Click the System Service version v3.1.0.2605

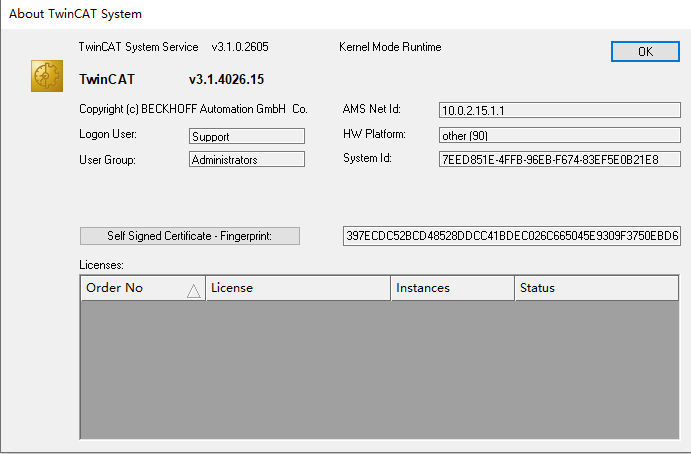[x=240, y=47]
